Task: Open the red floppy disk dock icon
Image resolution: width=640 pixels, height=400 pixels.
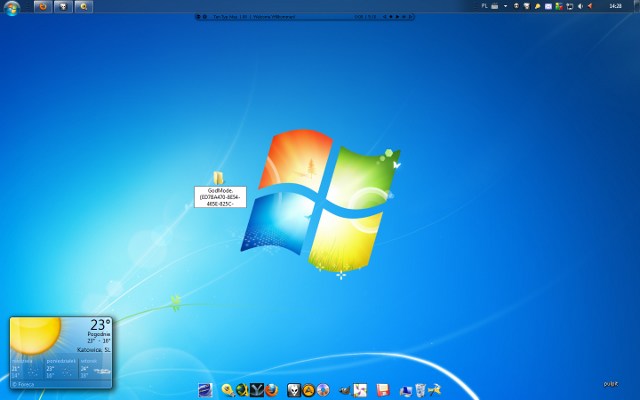Action: 382,390
